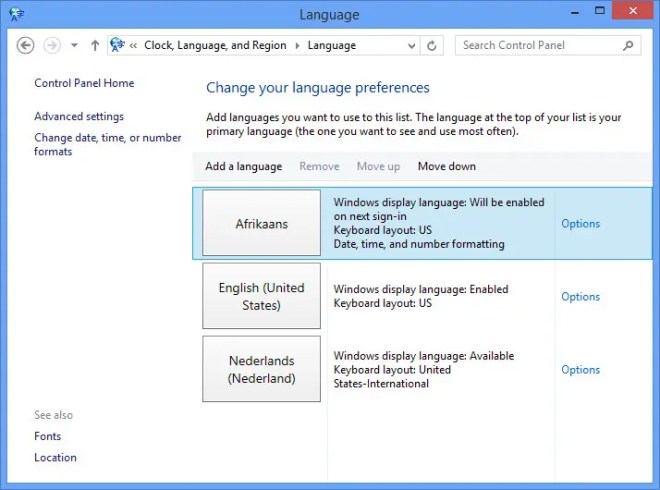
Task: Click 'Keyboard layout: United States-International' text
Action: (392, 376)
